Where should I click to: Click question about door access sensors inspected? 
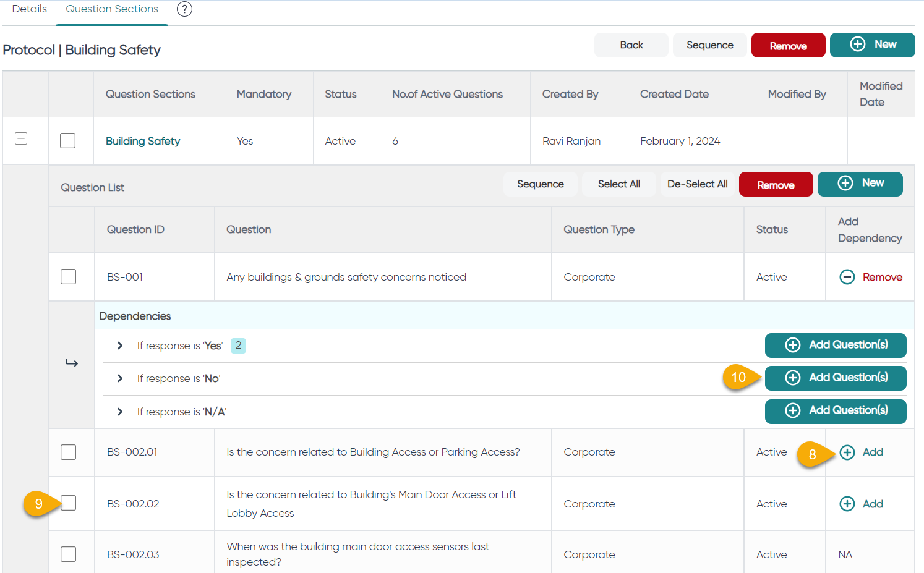tap(357, 554)
